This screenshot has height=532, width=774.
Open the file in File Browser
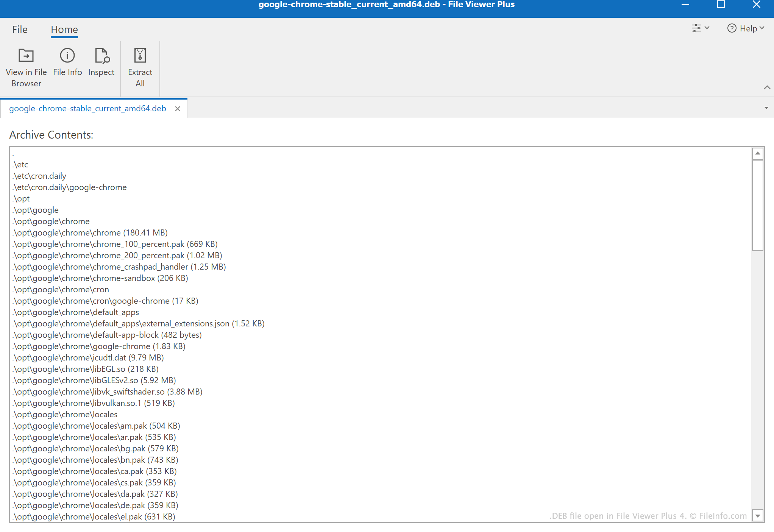[26, 67]
